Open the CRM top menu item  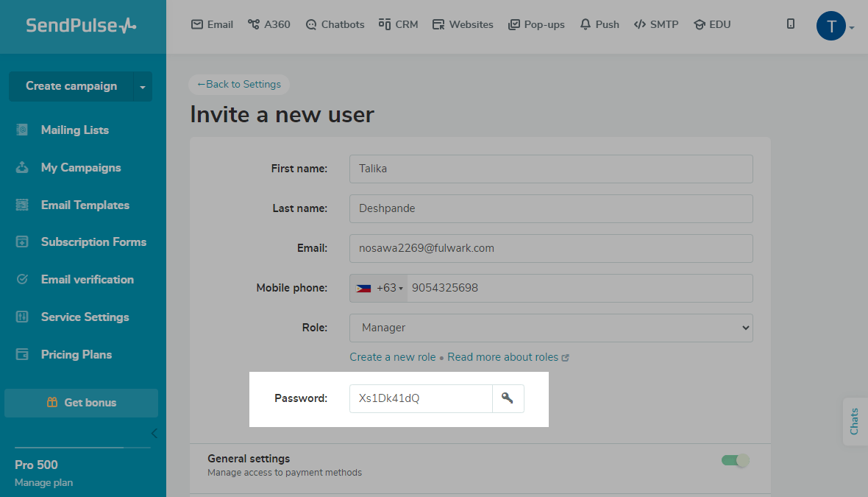[398, 24]
